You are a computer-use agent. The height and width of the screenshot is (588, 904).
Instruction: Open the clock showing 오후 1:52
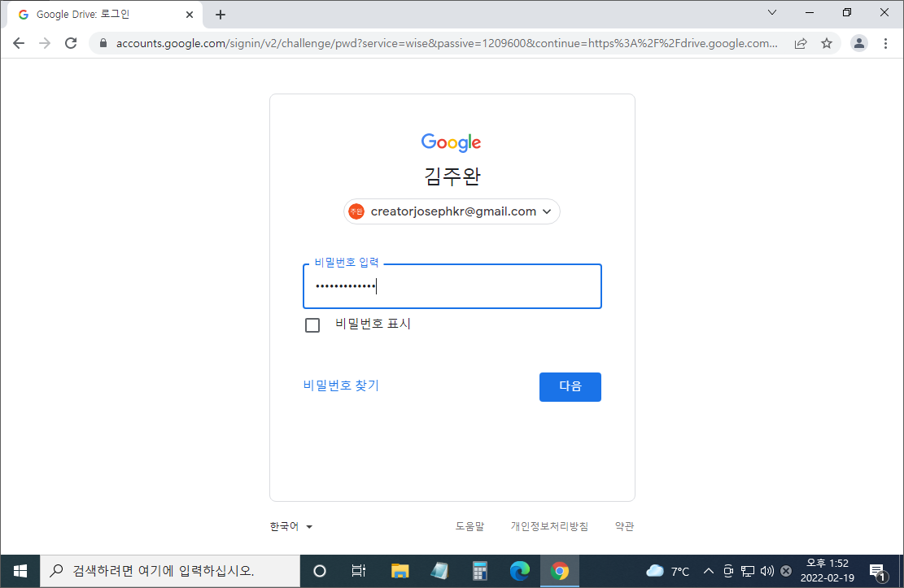[x=828, y=571]
